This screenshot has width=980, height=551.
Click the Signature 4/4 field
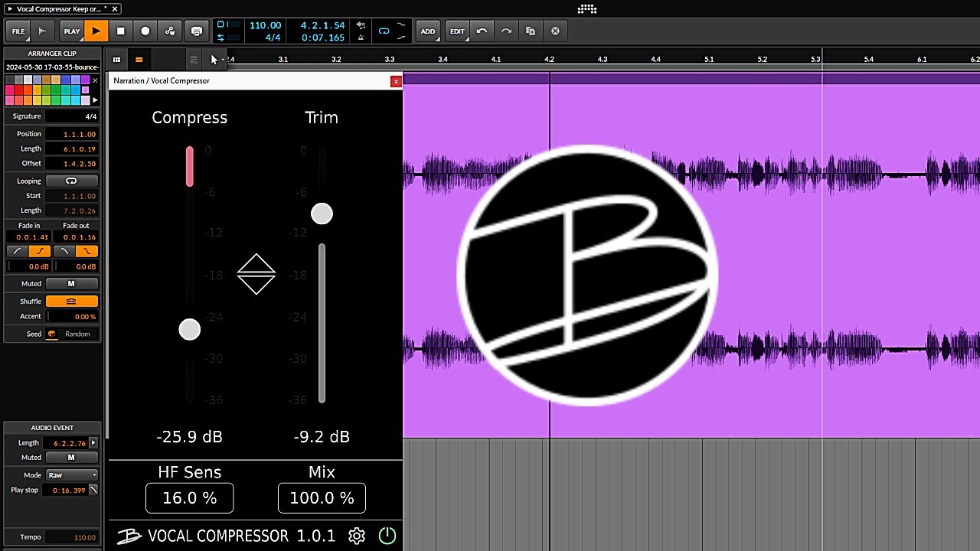click(x=72, y=116)
